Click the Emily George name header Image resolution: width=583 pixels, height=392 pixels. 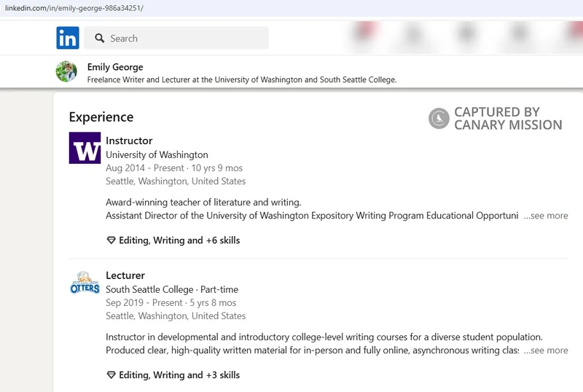115,67
